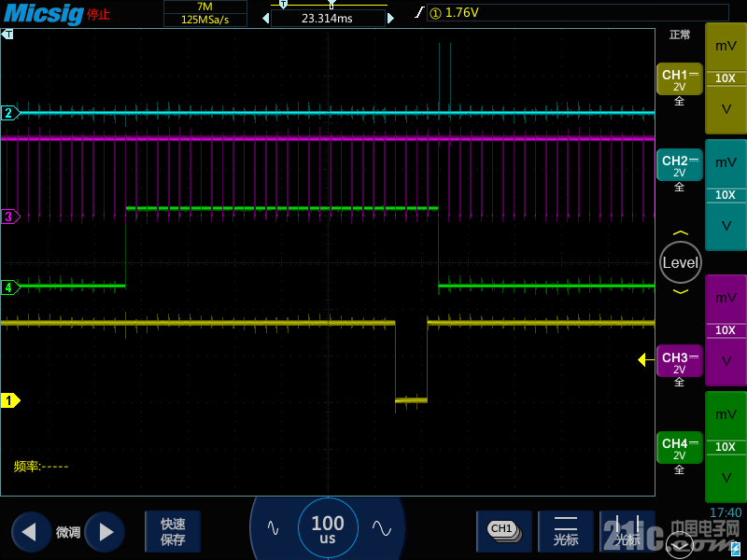This screenshot has height=560, width=747.
Task: Tap V on the CH2 teal scale strip
Action: pyautogui.click(x=726, y=226)
